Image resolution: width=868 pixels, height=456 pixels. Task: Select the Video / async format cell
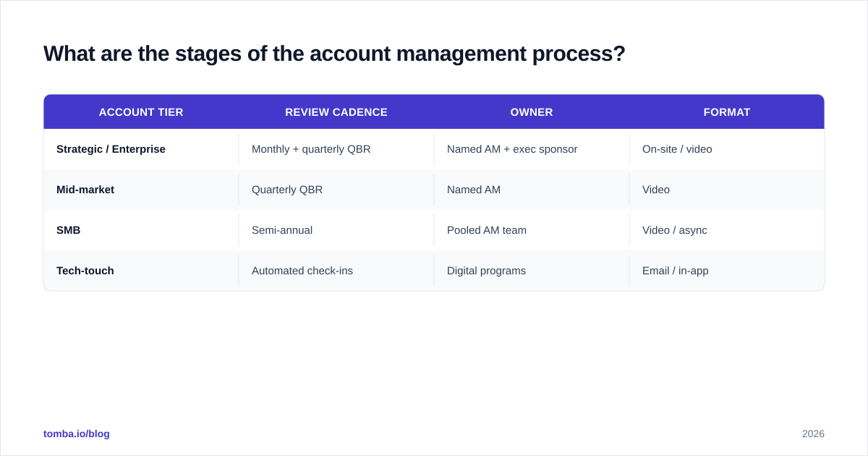tap(727, 230)
